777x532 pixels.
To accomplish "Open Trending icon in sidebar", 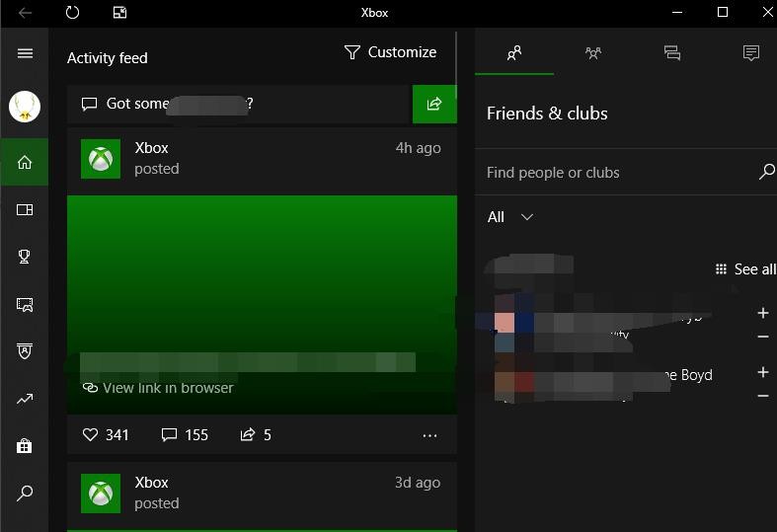I will pos(25,399).
